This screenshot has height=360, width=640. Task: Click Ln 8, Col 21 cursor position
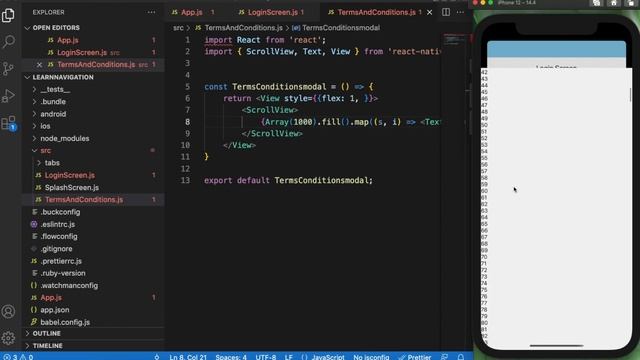[x=188, y=357]
